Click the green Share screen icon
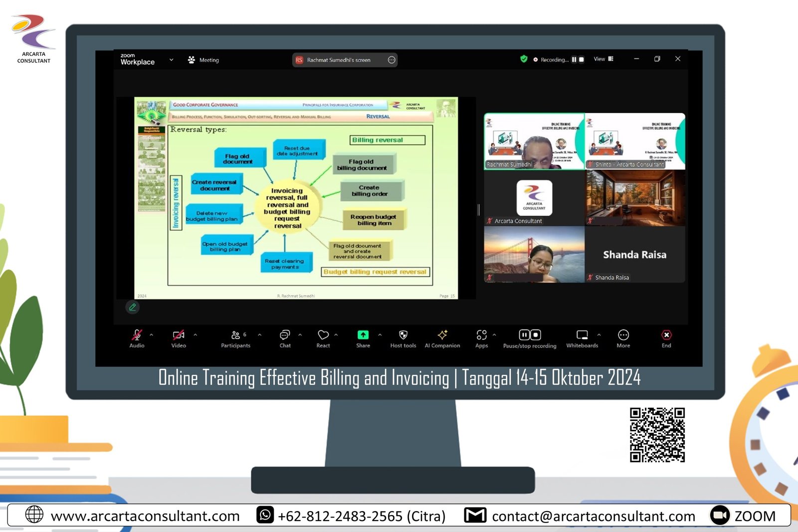The image size is (798, 532). (363, 335)
